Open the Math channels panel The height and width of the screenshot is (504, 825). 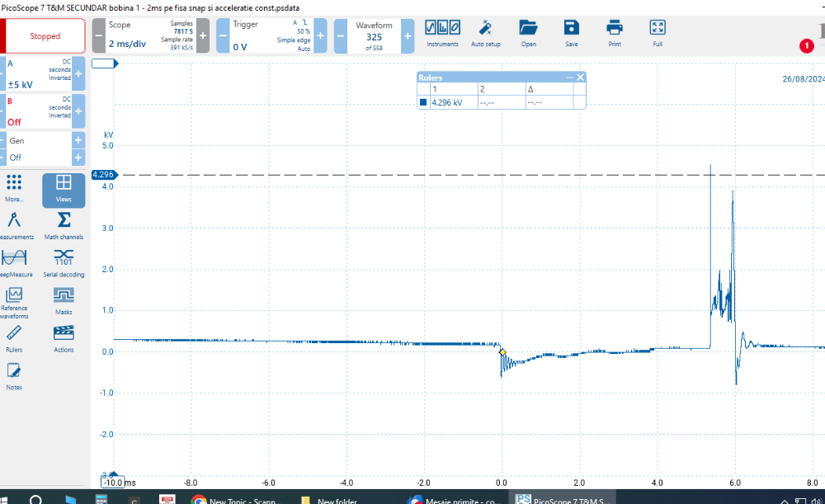tap(64, 225)
